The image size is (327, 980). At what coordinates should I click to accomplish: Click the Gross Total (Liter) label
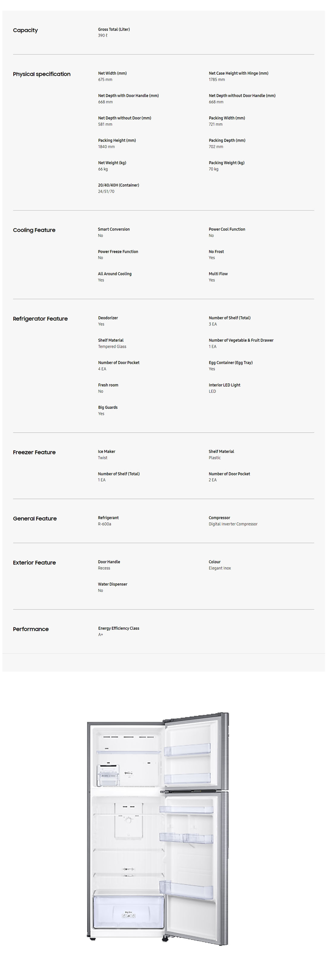point(114,29)
